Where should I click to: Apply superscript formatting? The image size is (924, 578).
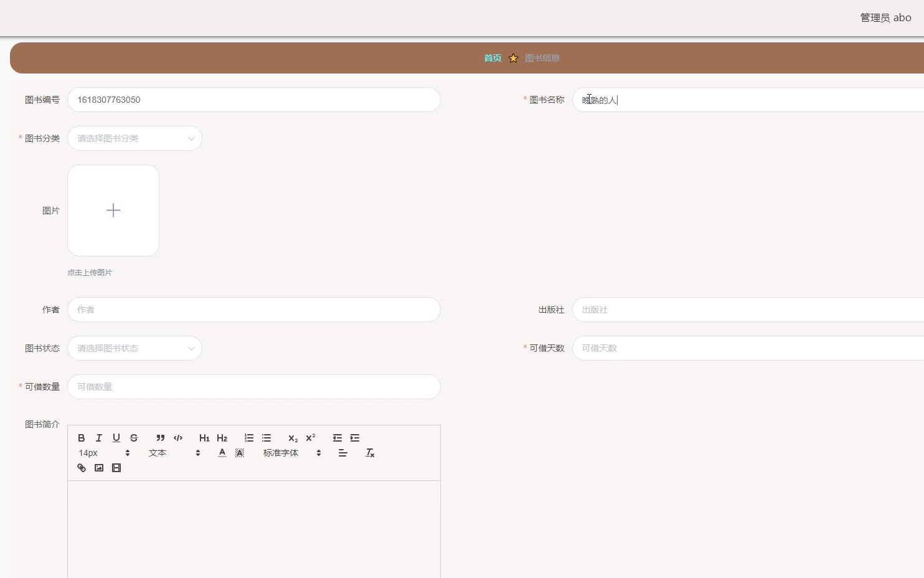coord(311,438)
